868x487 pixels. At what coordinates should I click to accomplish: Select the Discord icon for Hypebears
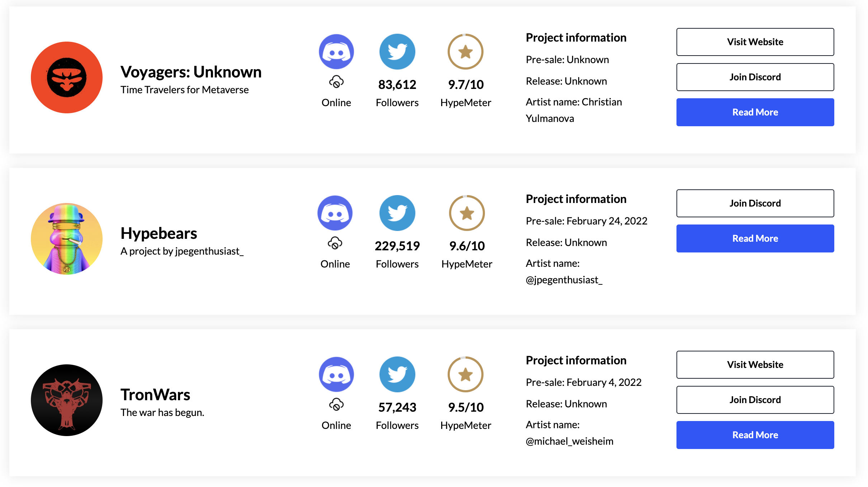pyautogui.click(x=335, y=213)
